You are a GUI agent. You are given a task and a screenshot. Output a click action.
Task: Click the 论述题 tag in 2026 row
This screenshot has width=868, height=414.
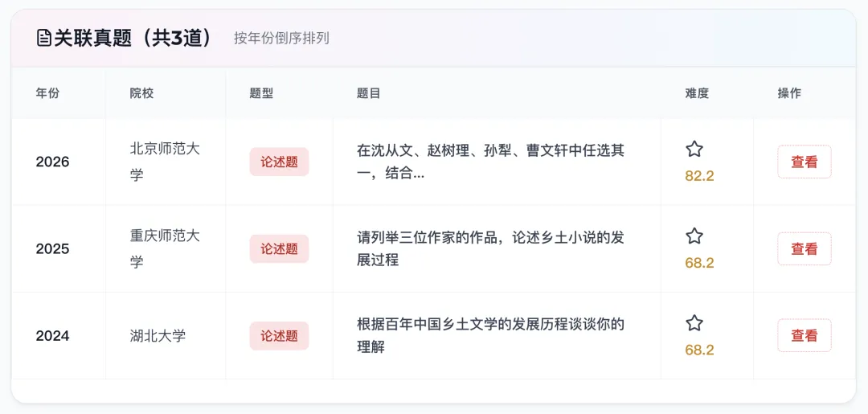(279, 162)
